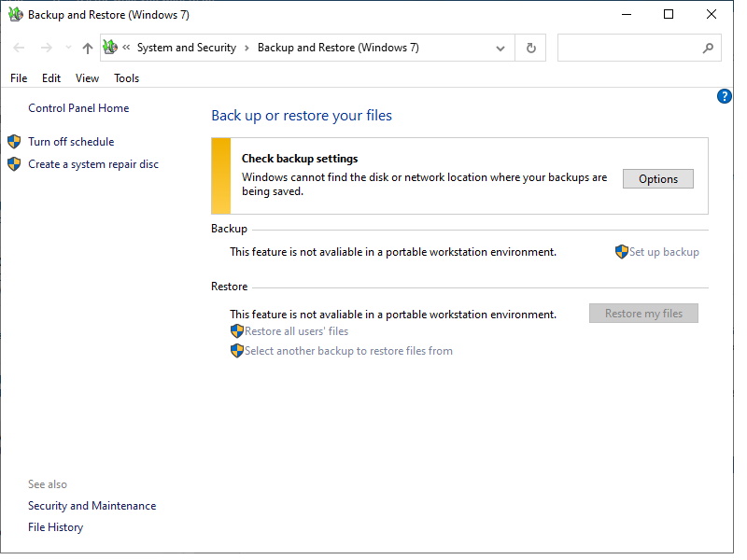747x560 pixels.
Task: Click the title bar application icon
Action: click(16, 14)
